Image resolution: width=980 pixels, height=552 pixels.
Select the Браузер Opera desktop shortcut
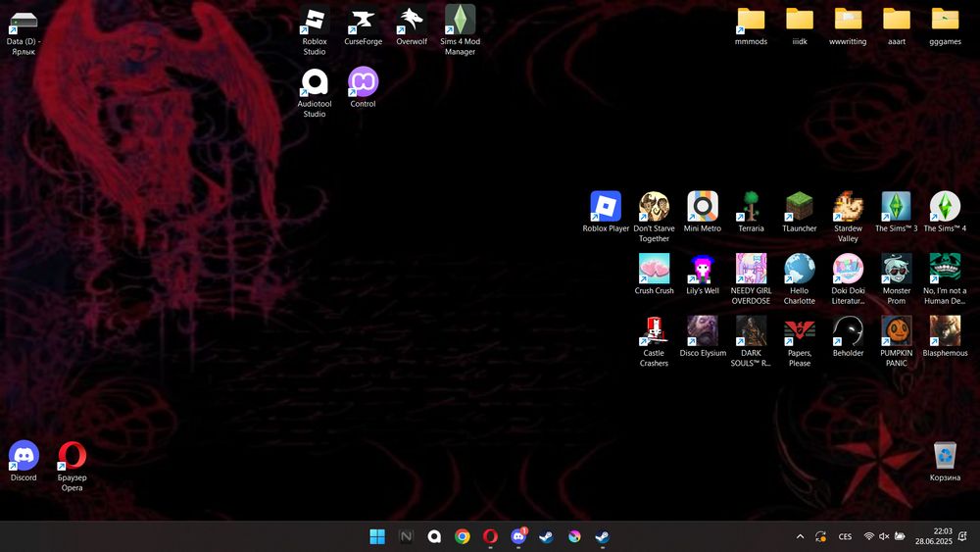click(72, 467)
